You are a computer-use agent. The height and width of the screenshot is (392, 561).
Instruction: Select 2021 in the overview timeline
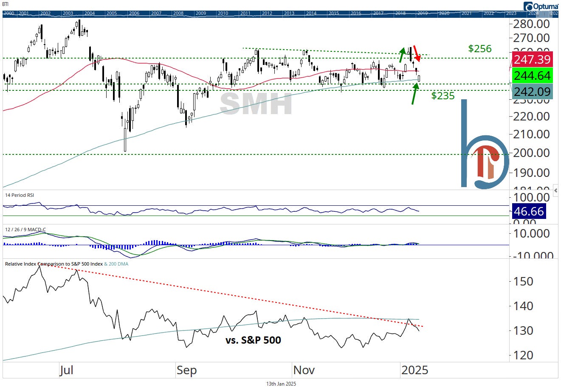(x=467, y=13)
